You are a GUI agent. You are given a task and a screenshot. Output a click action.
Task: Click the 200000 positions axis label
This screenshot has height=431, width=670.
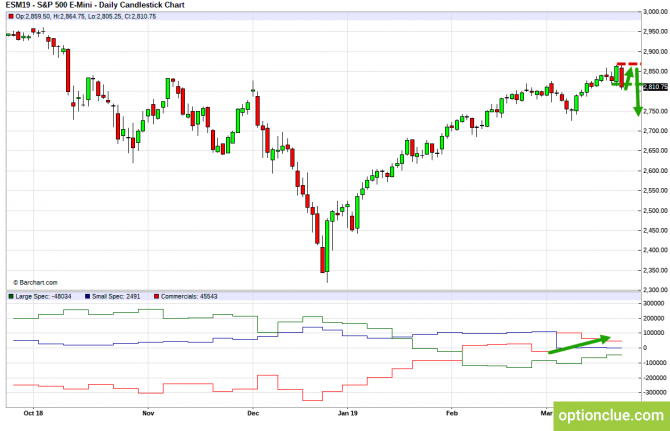point(654,318)
